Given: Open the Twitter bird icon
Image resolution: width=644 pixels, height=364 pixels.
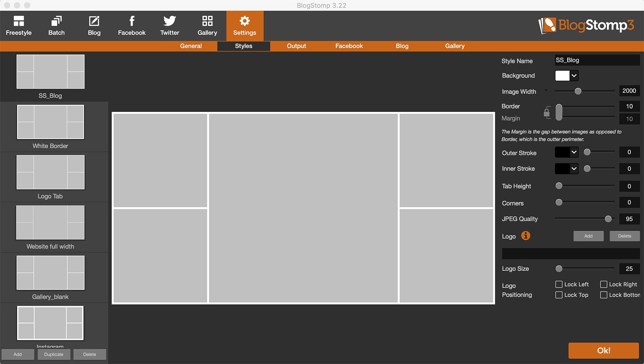Looking at the screenshot, I should pyautogui.click(x=170, y=21).
